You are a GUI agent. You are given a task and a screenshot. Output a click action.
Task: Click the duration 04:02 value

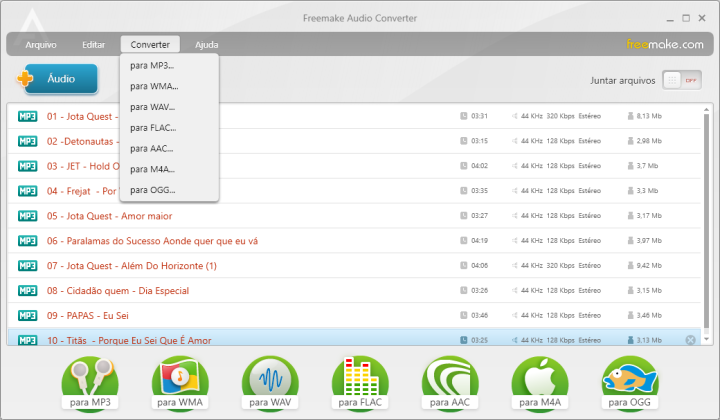(479, 166)
